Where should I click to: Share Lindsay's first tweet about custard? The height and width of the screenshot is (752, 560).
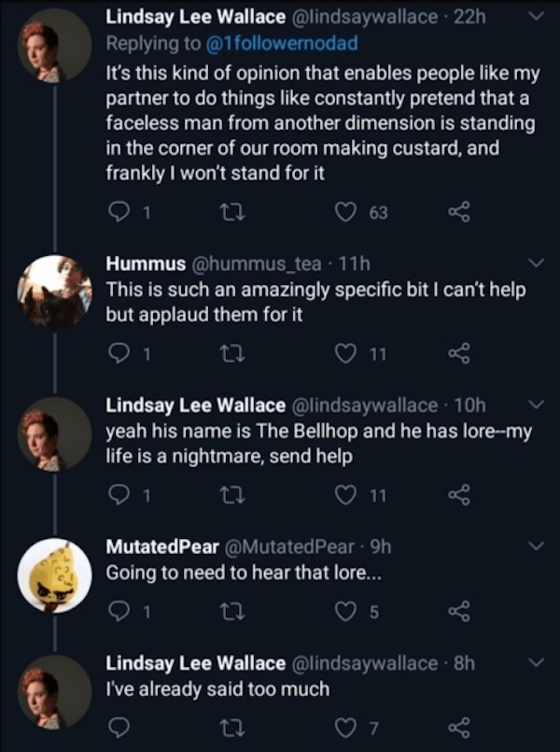(458, 213)
